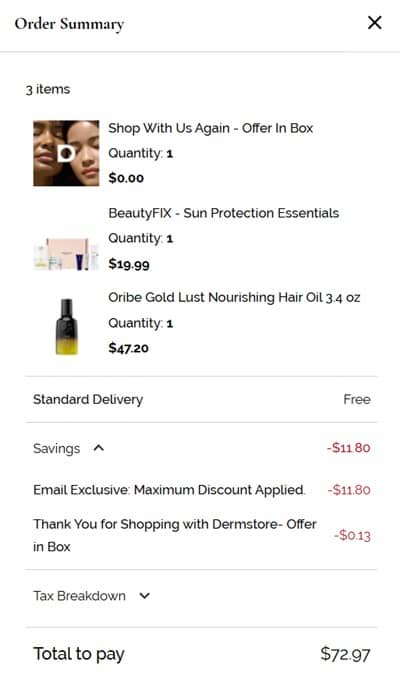Image resolution: width=400 pixels, height=683 pixels.
Task: Click the Savings label
Action: point(57,448)
